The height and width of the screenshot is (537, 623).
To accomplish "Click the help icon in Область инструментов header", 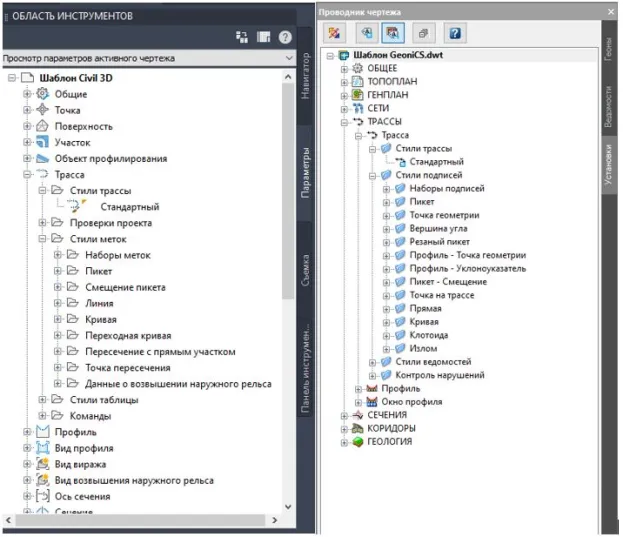I will pyautogui.click(x=285, y=37).
